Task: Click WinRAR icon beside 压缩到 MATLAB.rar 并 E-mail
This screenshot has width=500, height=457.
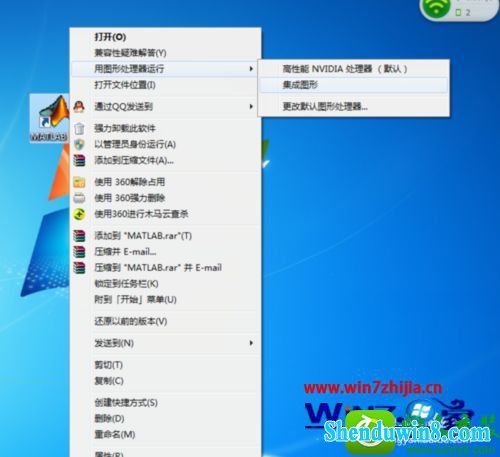Action: coord(79,268)
